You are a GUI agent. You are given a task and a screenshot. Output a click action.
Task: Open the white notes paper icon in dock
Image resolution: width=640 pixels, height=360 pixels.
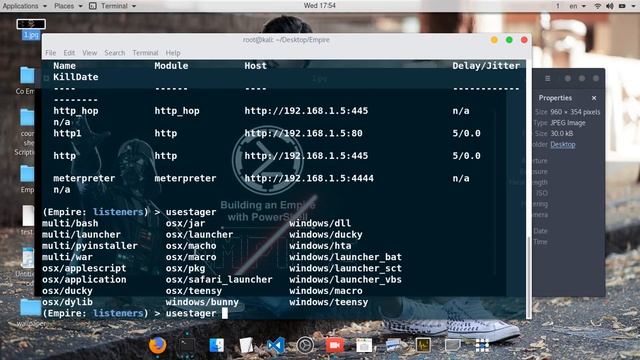[246, 345]
